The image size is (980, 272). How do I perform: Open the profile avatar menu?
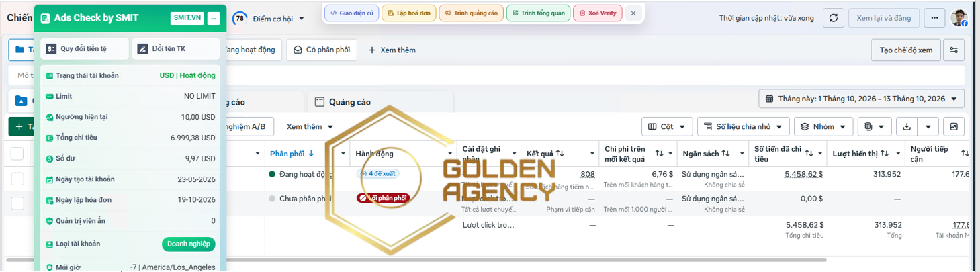click(959, 18)
